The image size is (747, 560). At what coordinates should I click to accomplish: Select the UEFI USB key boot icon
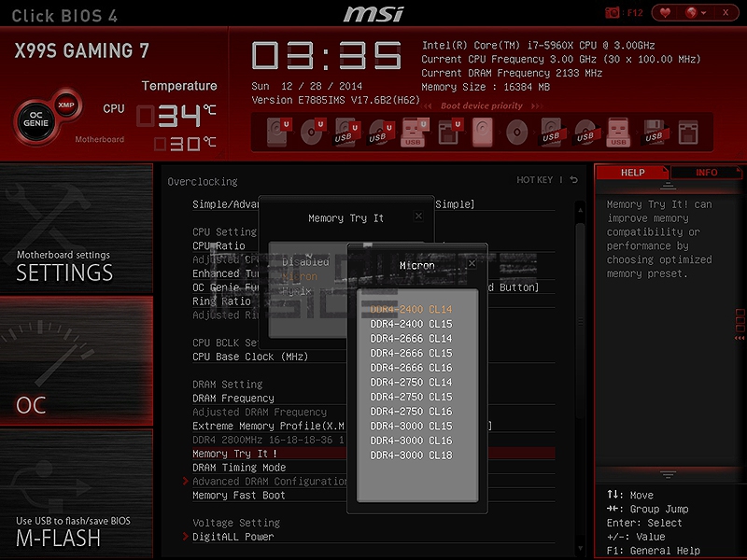click(x=414, y=132)
